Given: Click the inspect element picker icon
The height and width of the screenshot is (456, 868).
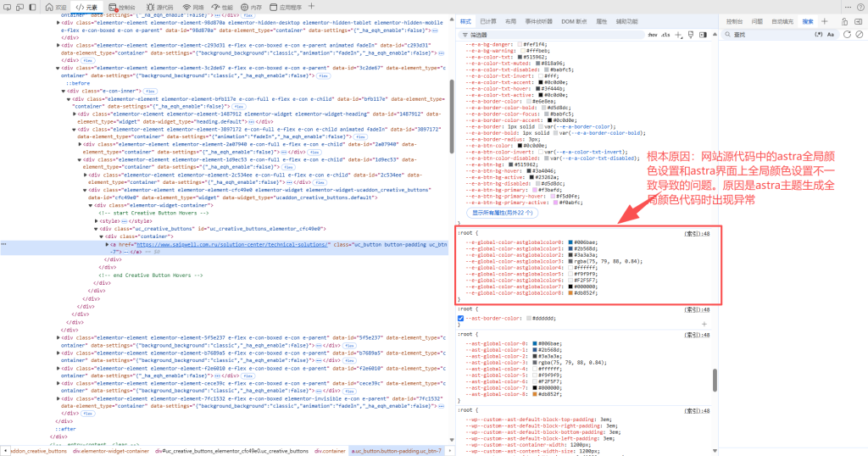Looking at the screenshot, I should 8,7.
